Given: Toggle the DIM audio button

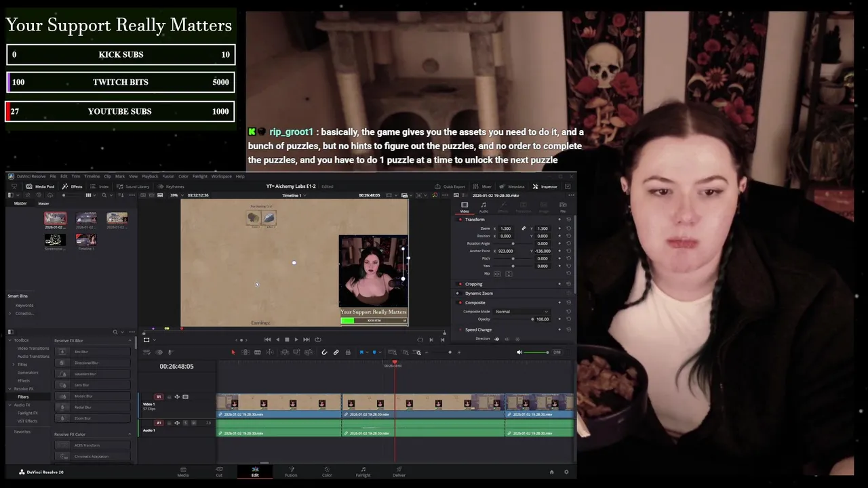Looking at the screenshot, I should (557, 352).
